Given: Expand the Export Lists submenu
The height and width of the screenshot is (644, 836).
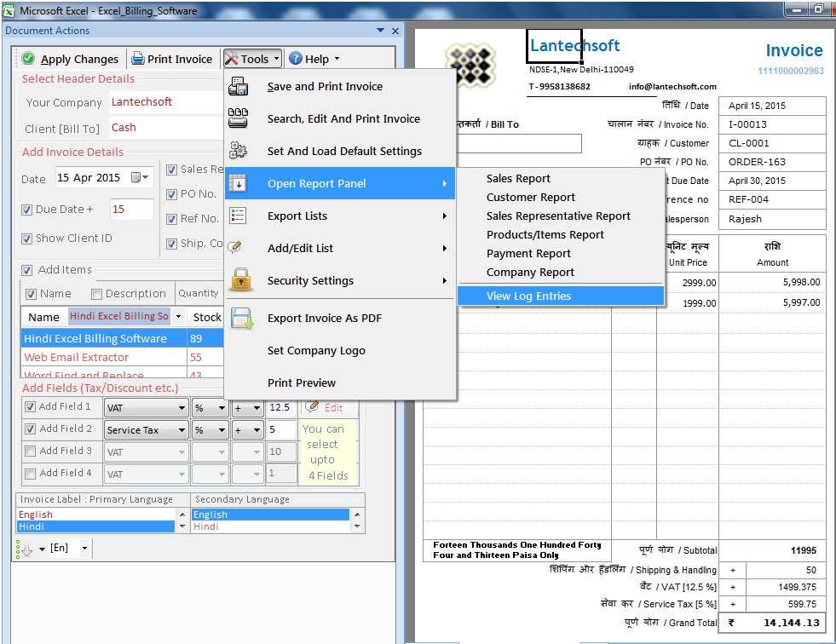Looking at the screenshot, I should click(x=340, y=216).
